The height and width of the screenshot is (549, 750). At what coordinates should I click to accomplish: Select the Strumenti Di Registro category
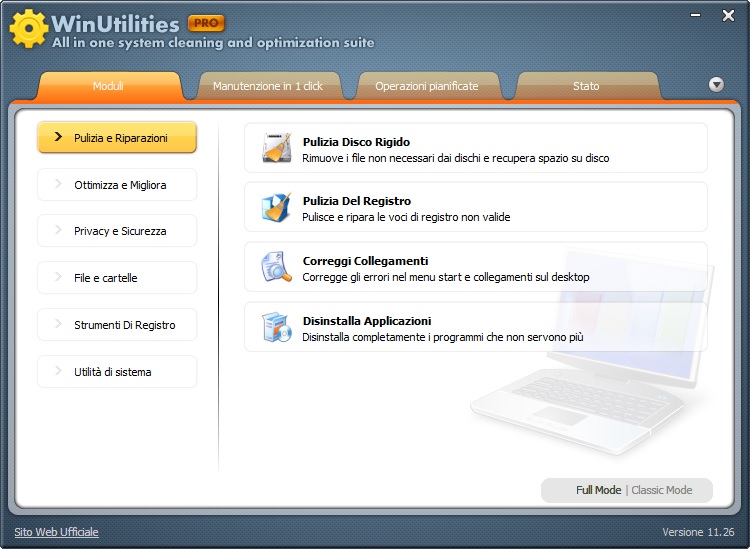[117, 325]
